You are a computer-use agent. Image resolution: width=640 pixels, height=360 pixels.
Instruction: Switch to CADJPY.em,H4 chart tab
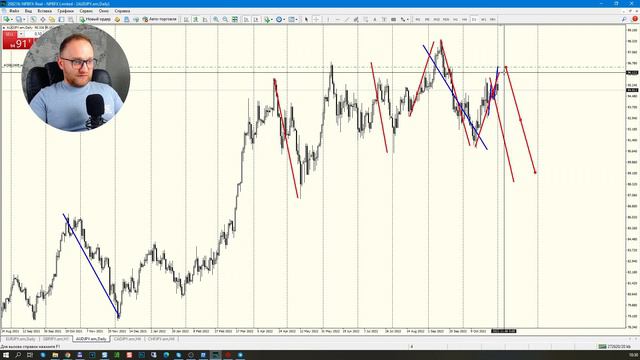pos(127,339)
